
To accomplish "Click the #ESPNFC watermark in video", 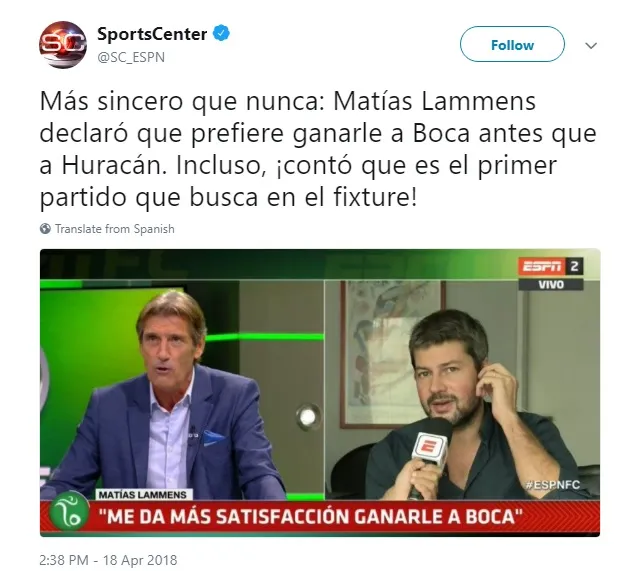I will click(x=552, y=484).
